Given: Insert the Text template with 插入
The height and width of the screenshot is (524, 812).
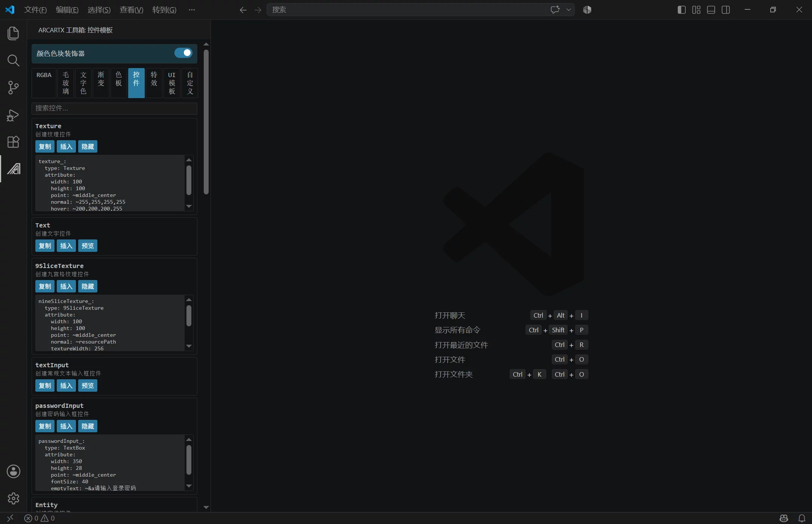Looking at the screenshot, I should 66,246.
